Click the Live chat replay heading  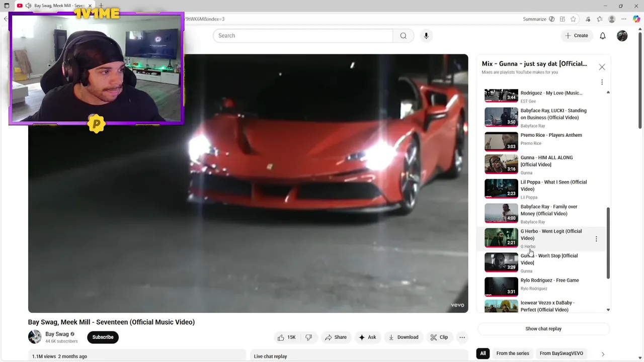[270, 356]
